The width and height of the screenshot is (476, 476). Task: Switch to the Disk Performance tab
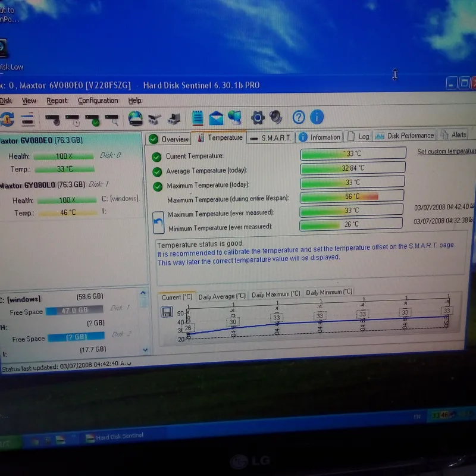405,136
